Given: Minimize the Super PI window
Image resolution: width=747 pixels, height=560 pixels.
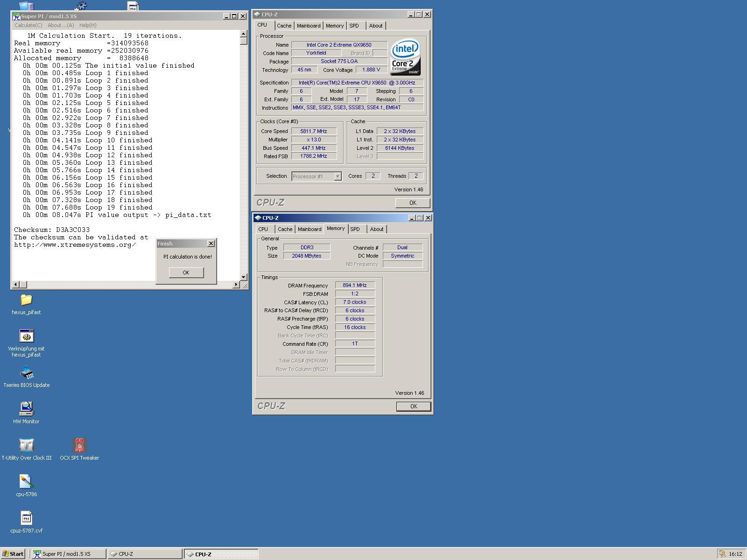Looking at the screenshot, I should click(226, 16).
